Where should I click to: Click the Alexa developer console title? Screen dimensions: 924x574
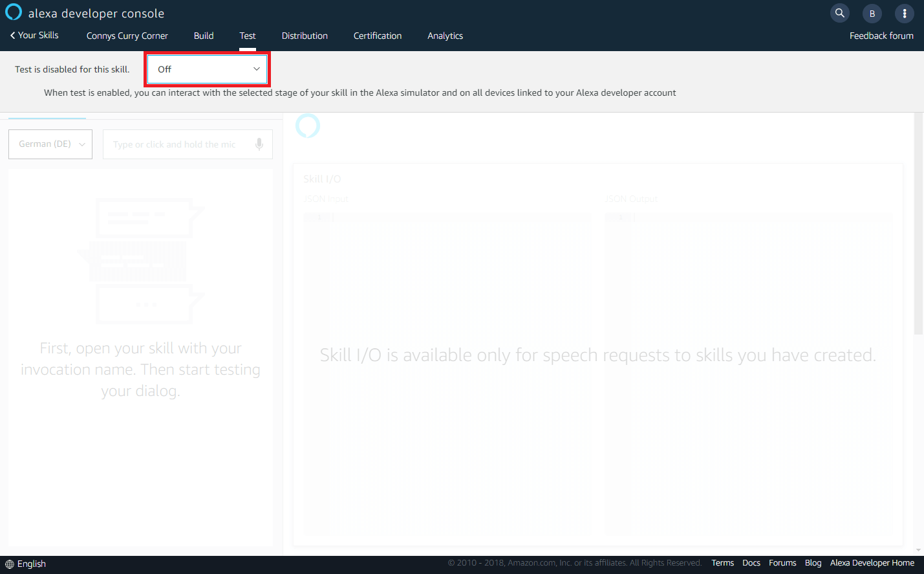tap(96, 14)
